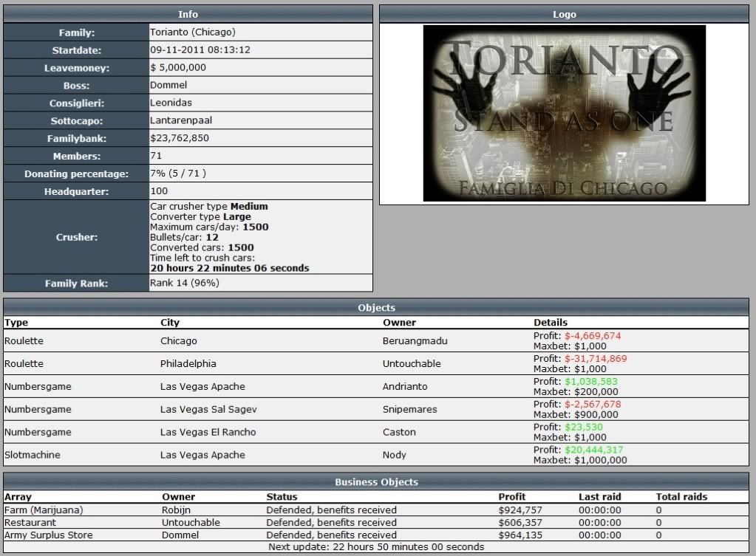Click Last raid column header
This screenshot has width=756, height=556.
600,497
